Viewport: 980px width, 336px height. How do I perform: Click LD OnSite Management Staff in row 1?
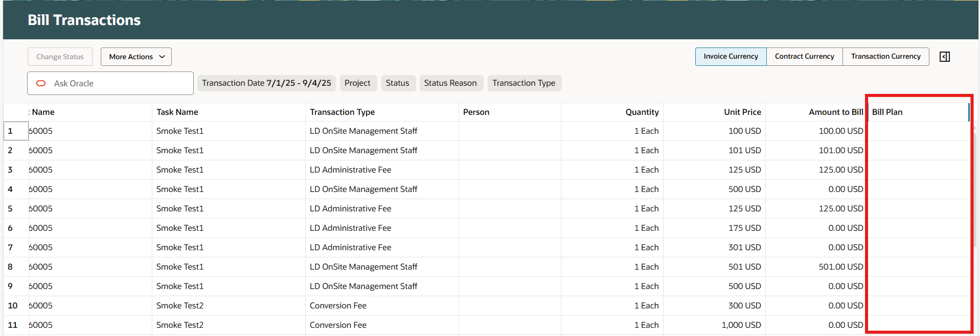tap(363, 131)
